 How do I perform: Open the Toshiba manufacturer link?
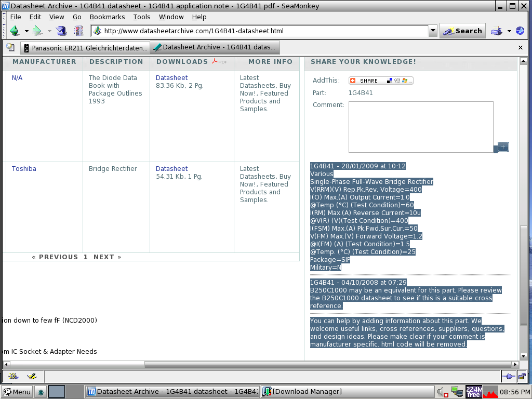tap(24, 169)
